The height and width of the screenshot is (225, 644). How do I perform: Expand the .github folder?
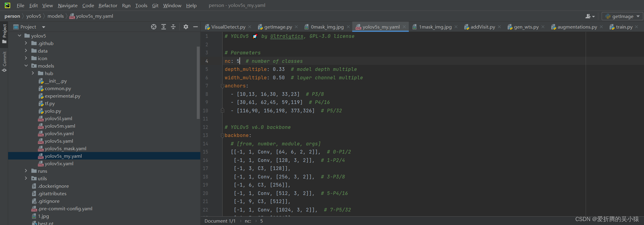26,43
